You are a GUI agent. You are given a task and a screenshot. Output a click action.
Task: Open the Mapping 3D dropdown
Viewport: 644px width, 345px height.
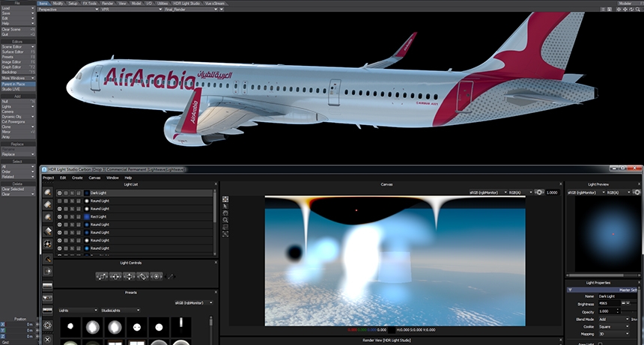point(613,334)
